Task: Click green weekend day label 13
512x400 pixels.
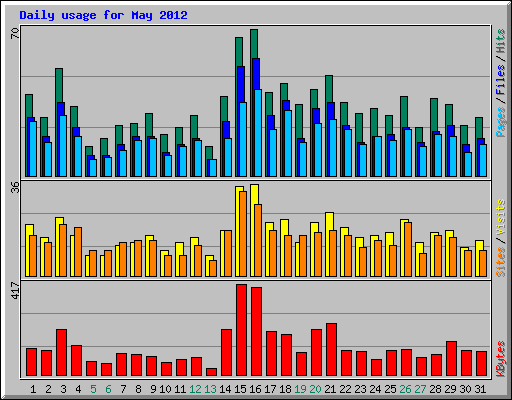Action: (x=210, y=389)
